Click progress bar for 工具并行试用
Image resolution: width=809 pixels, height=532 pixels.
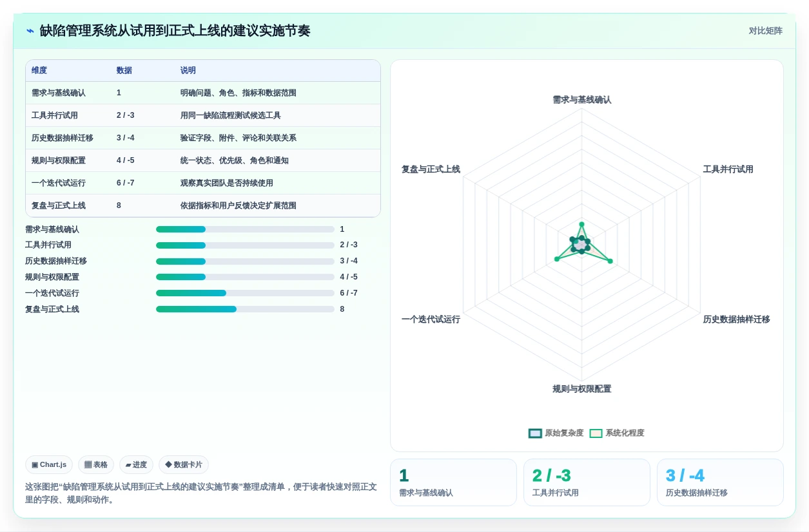(x=245, y=245)
